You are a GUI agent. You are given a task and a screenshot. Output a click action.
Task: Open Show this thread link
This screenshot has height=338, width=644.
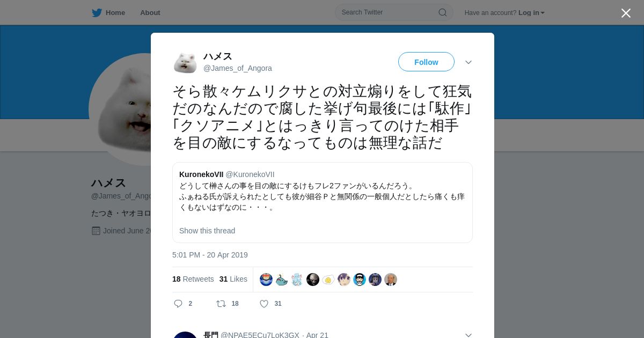[x=207, y=231]
